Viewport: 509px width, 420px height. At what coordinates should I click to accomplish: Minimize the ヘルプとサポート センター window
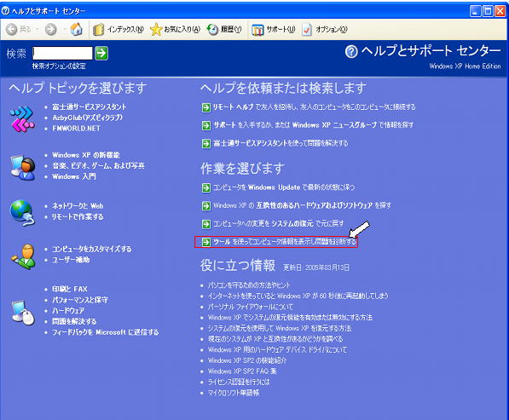tap(475, 11)
